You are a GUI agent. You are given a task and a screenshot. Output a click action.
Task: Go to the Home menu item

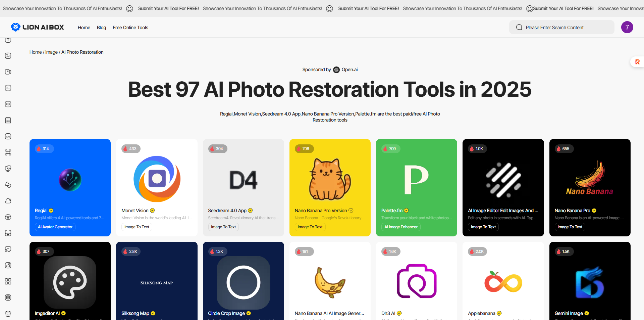[x=84, y=28]
